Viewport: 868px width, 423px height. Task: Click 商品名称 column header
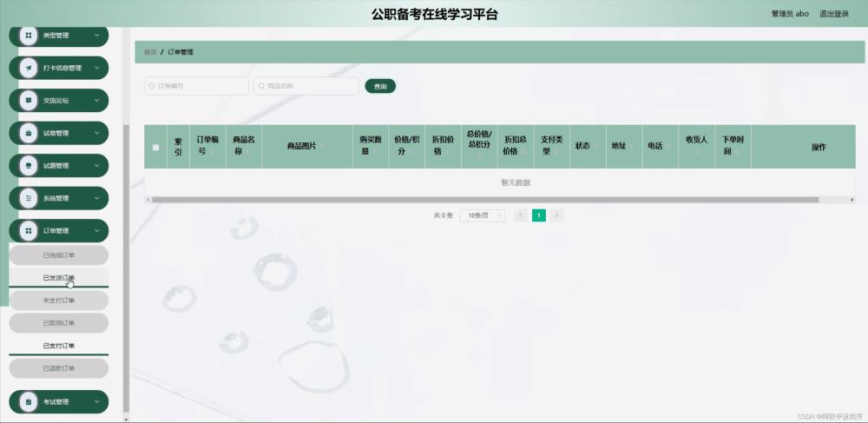point(244,145)
